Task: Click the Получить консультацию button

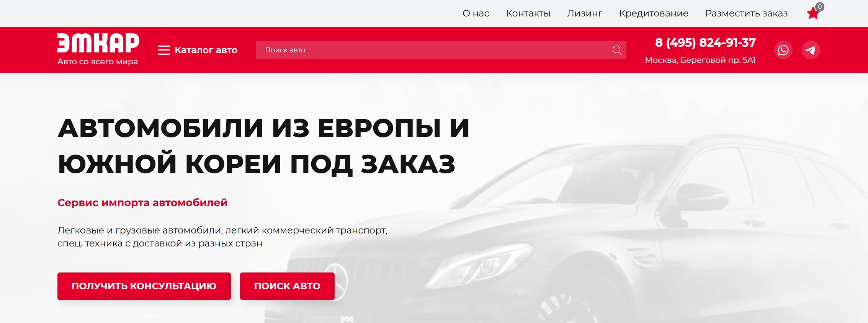Action: point(144,286)
